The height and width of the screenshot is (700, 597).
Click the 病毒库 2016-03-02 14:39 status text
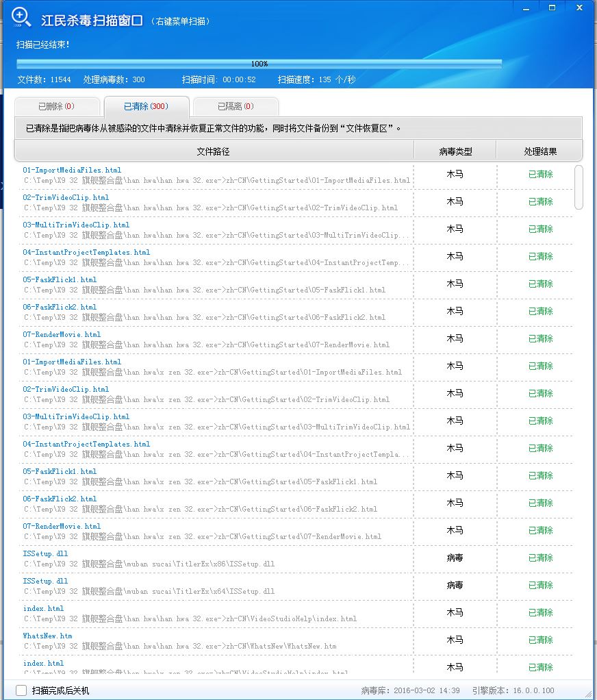[411, 690]
